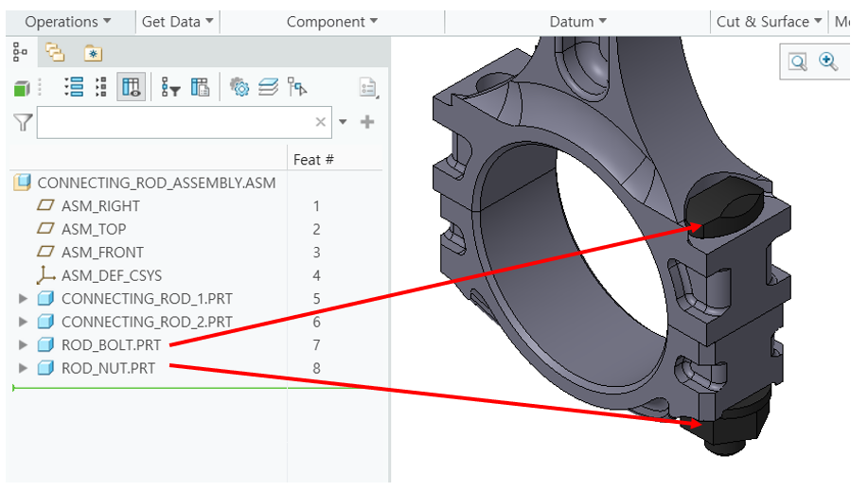Click the assembly icon beside CONNECTING_ROD_ASSEMBLY.ASM

pyautogui.click(x=22, y=183)
